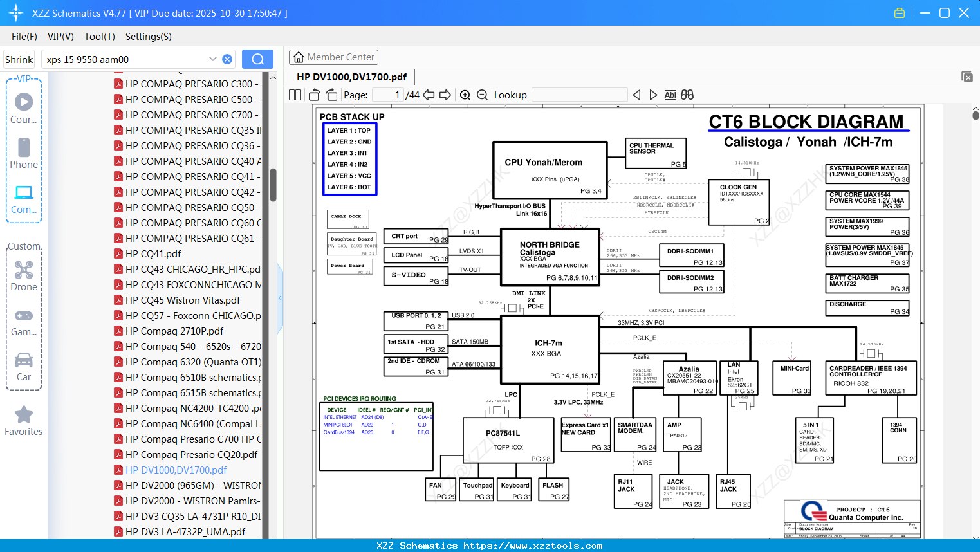980x552 pixels.
Task: Open HP COMPAQ PRESARIO CQ41 file
Action: [x=188, y=176]
